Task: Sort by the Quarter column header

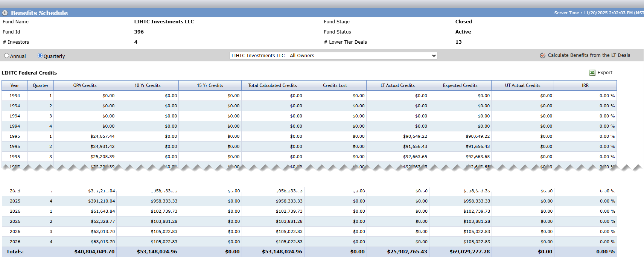Action: [41, 85]
